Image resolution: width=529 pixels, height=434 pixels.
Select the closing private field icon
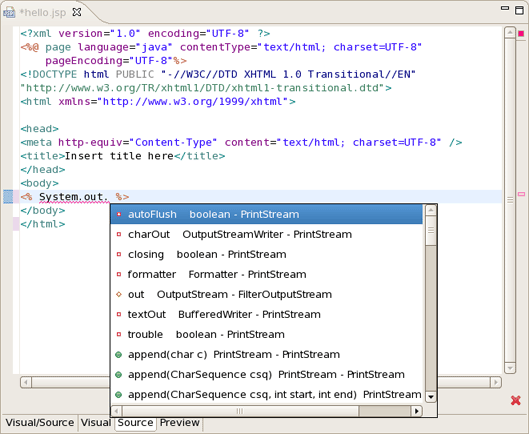pos(119,254)
